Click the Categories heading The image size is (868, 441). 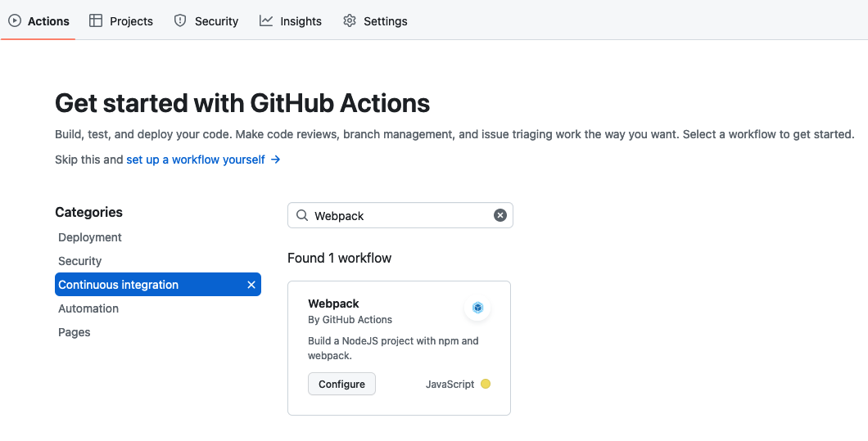[88, 212]
